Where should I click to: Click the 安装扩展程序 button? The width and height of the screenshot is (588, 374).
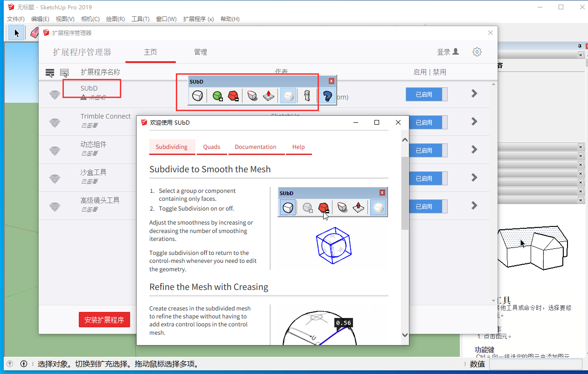[104, 320]
